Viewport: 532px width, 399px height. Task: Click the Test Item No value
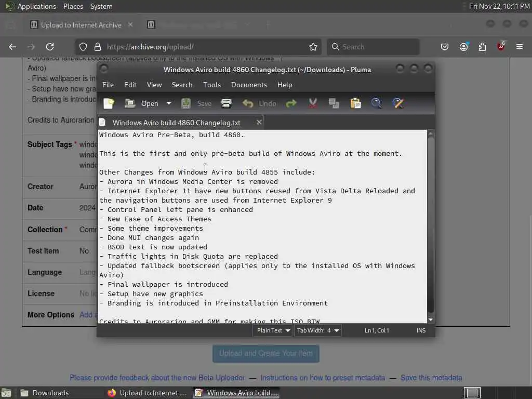[x=84, y=251]
